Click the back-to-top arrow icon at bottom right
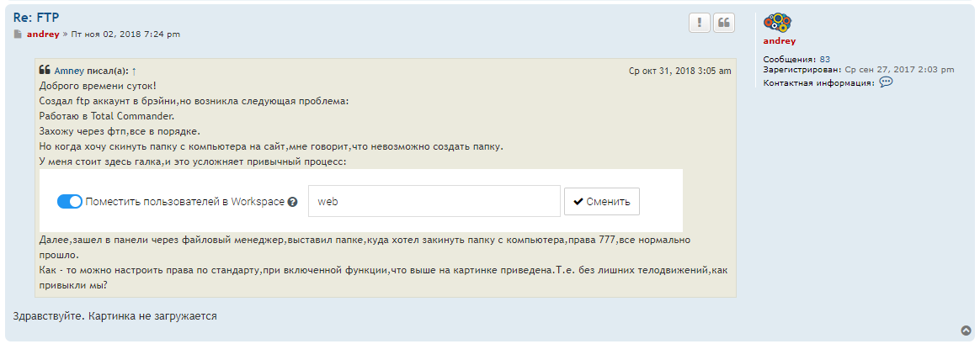The image size is (980, 344). point(966,331)
